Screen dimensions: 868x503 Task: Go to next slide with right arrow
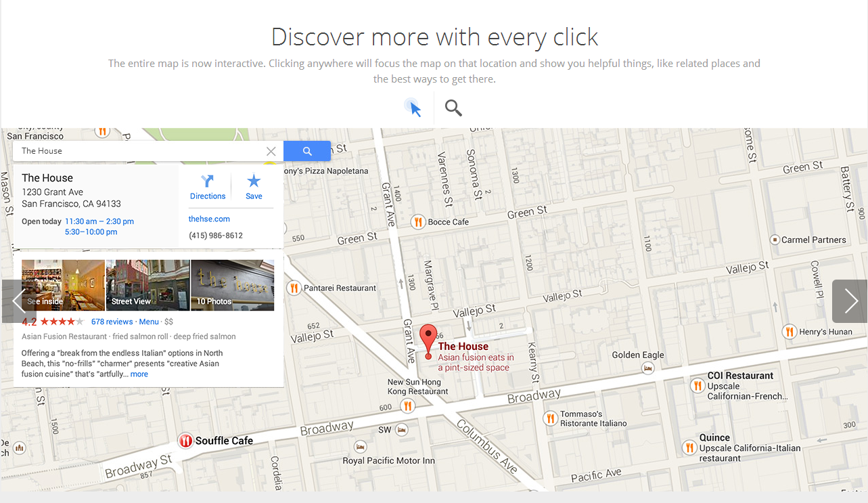point(850,301)
